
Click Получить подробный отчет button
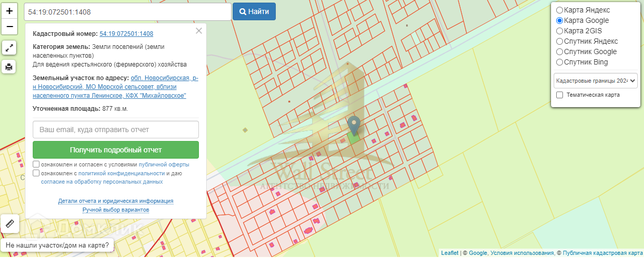click(x=116, y=150)
